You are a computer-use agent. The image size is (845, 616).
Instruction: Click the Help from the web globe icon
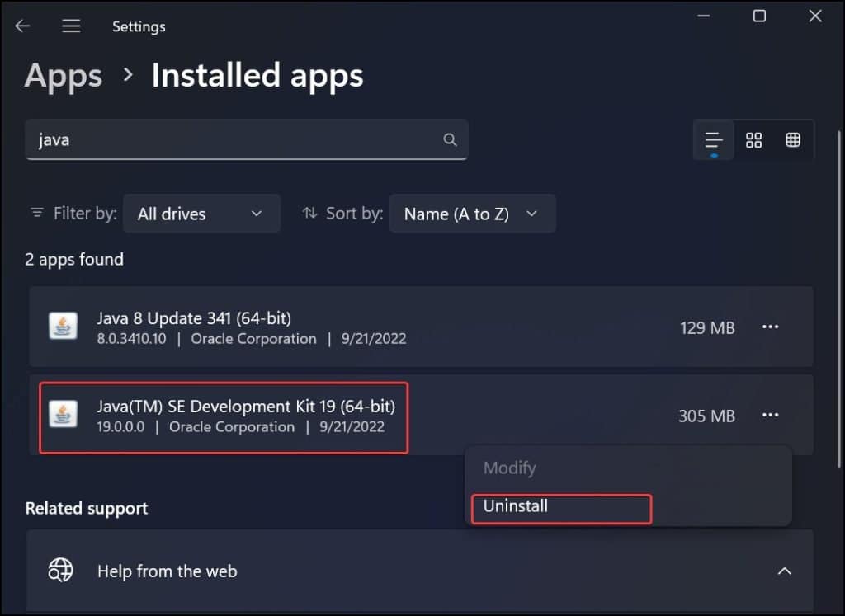click(60, 570)
